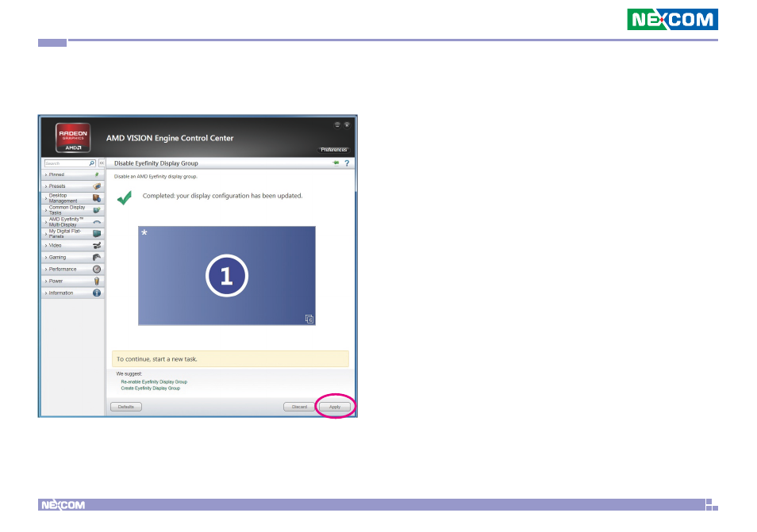The height and width of the screenshot is (532, 757).
Task: Open the display options icon on monitor 1
Action: 309,319
